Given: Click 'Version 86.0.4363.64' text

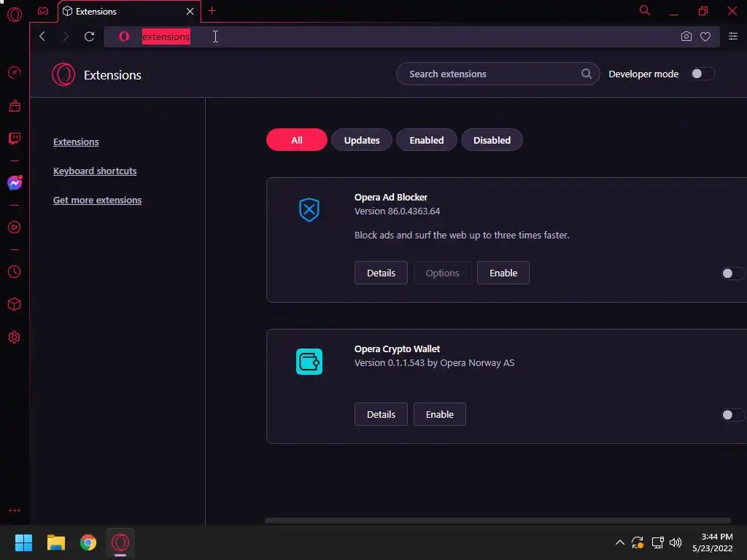Looking at the screenshot, I should tap(398, 211).
